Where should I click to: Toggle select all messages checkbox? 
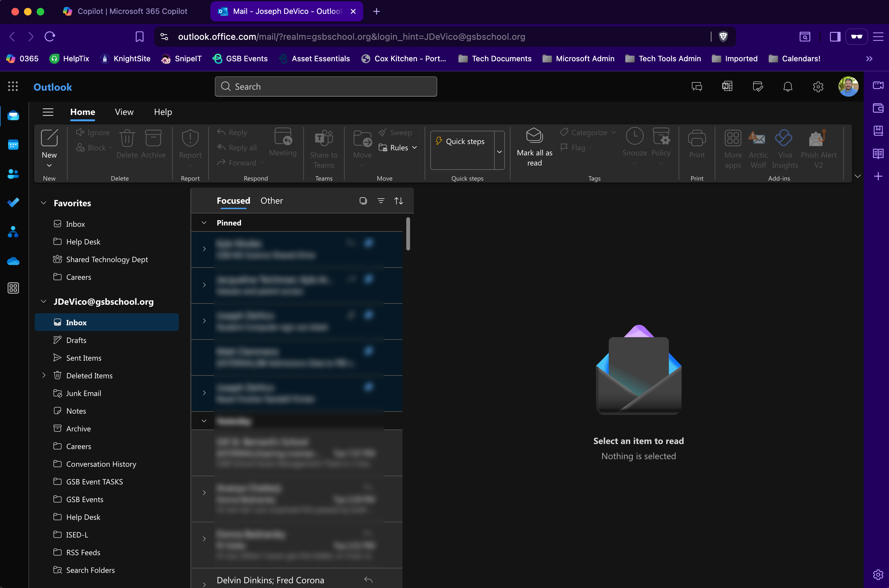(x=363, y=201)
